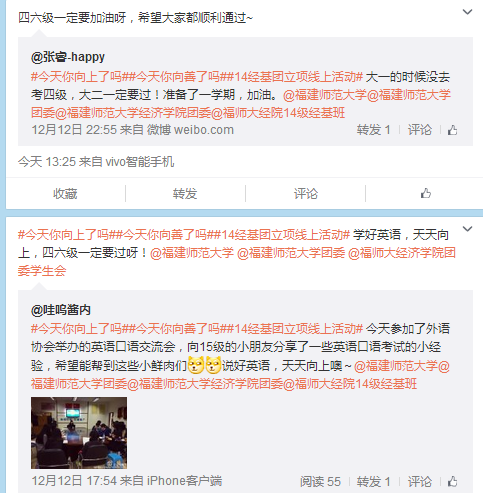Open the 12月12日 17:54 timestamp link
Viewport: 483px width, 493px height.
click(74, 481)
